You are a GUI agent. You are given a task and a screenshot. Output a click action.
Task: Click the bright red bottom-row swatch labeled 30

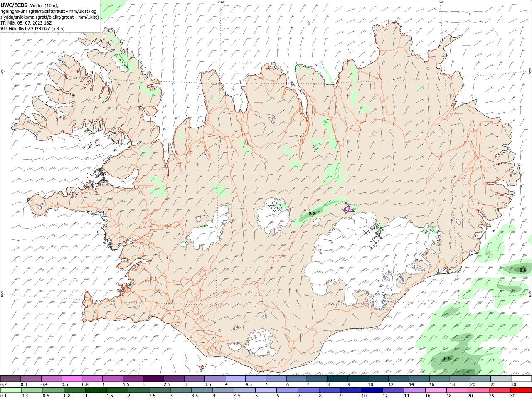coord(521,390)
